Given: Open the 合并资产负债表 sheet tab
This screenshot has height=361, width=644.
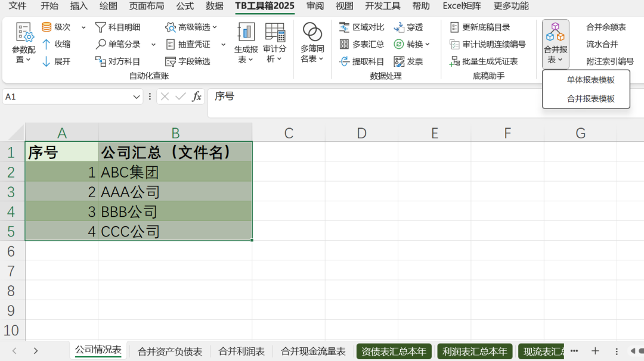Looking at the screenshot, I should click(x=169, y=351).
